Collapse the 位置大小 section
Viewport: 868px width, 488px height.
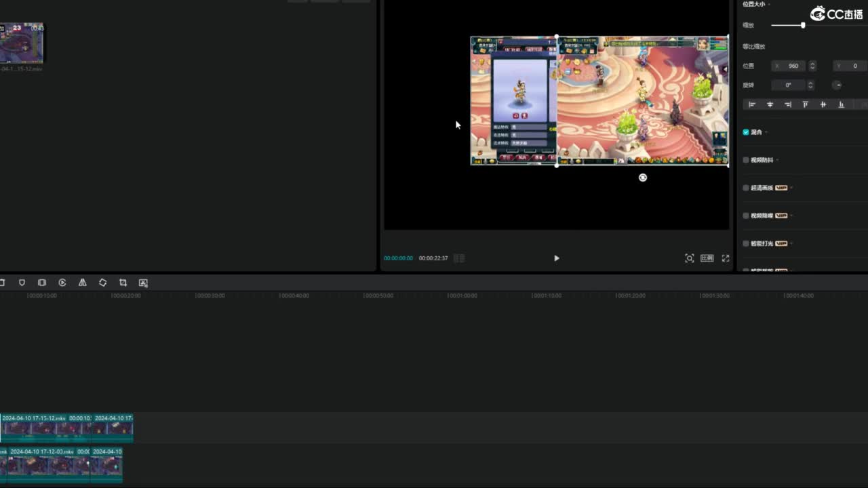click(768, 4)
